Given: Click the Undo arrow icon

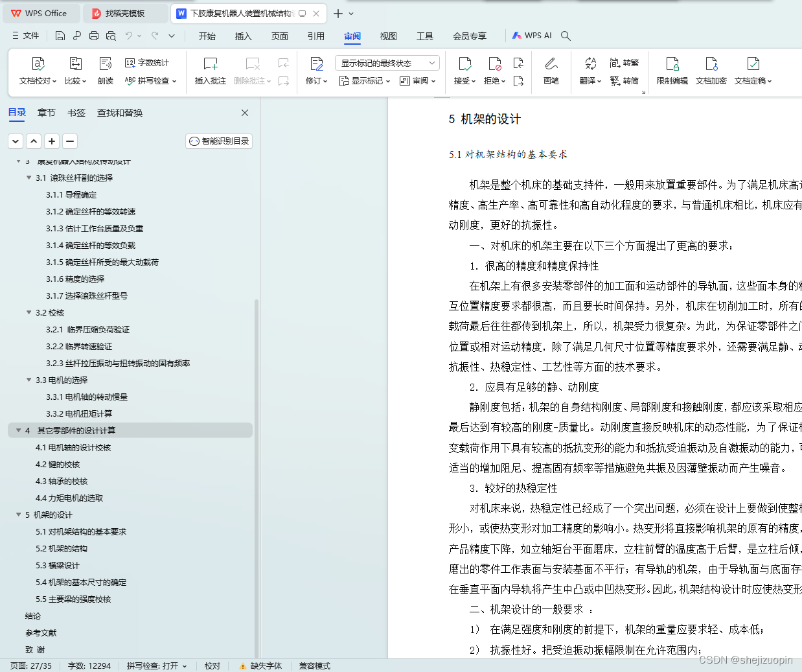Looking at the screenshot, I should pos(129,36).
